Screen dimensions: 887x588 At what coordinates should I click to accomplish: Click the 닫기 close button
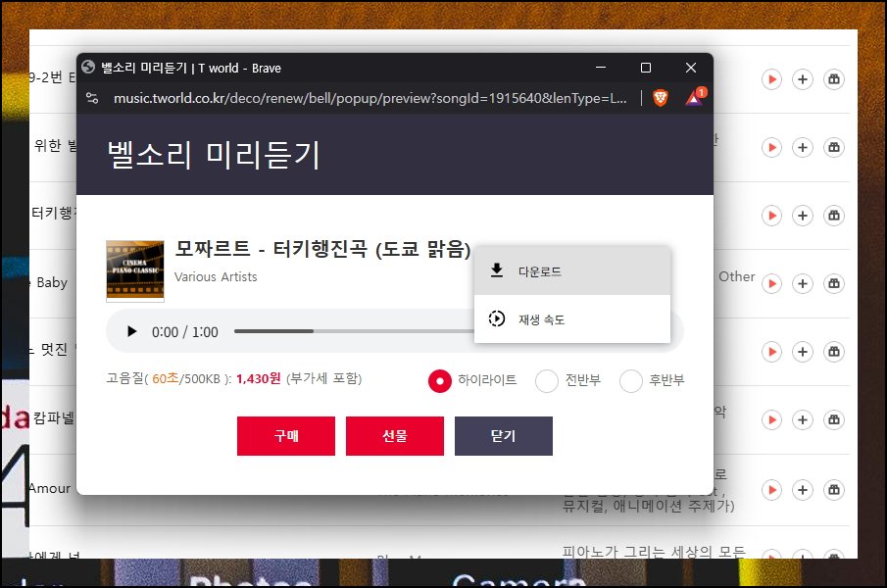pos(504,436)
